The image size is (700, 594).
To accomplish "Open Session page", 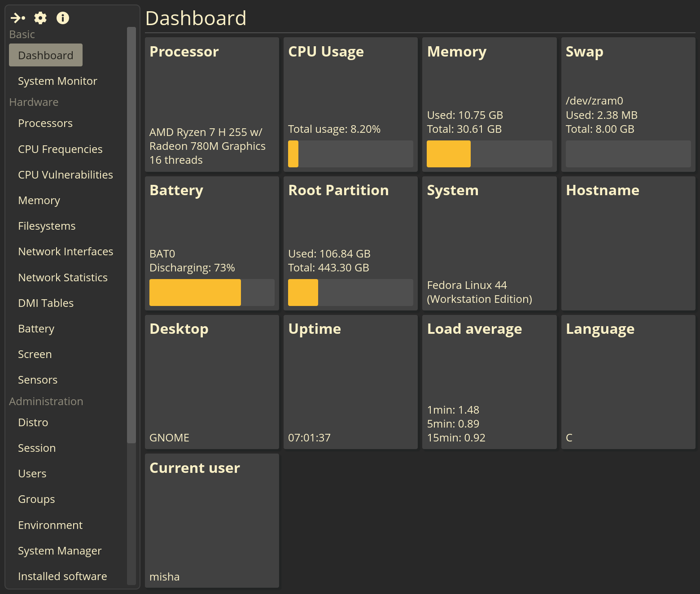I will click(x=37, y=448).
